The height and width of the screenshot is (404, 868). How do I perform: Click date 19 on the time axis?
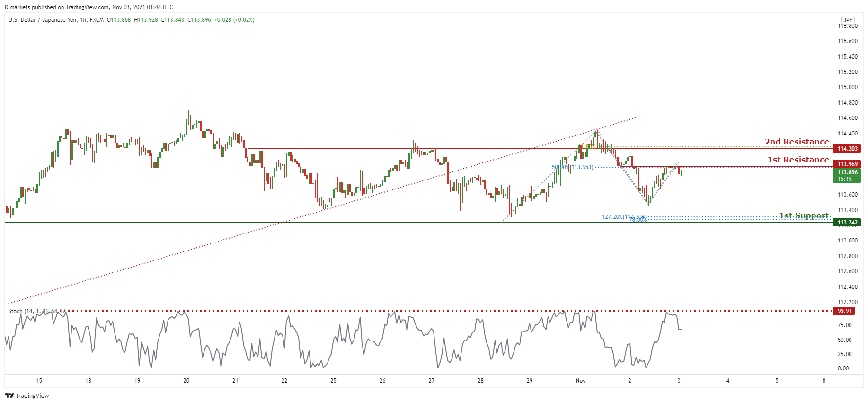point(137,381)
